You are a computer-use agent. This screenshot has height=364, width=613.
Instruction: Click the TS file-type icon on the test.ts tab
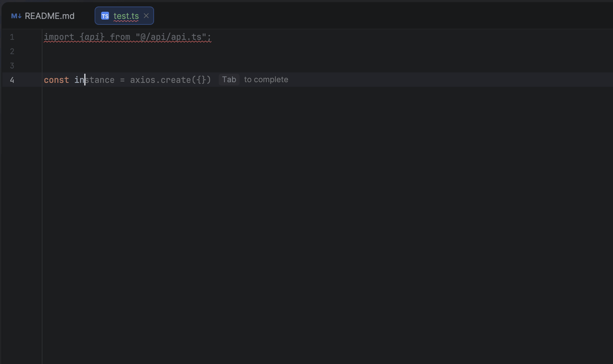105,15
